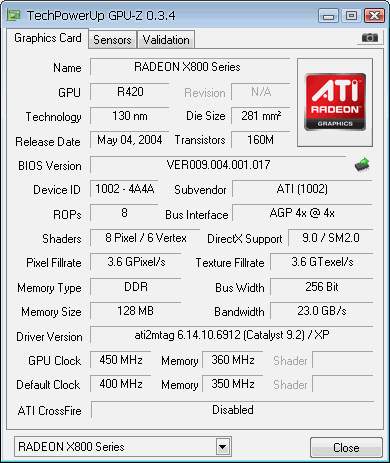Screen dimensions: 390x463
Task: Click the GPU Clock Memory 360 MHz value
Action: click(x=233, y=360)
